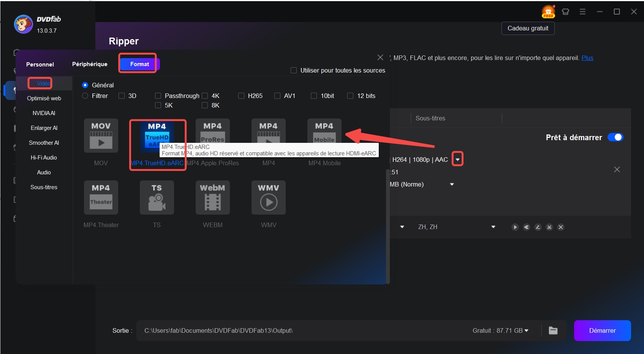Open the FREE gift icon in title bar
Screen dimensions: 644x354
(548, 11)
